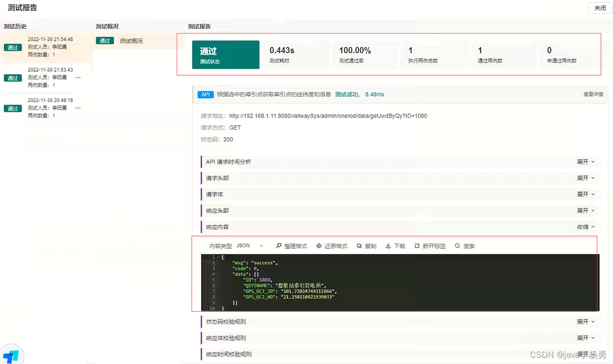Click the 复制 copy icon

click(359, 246)
